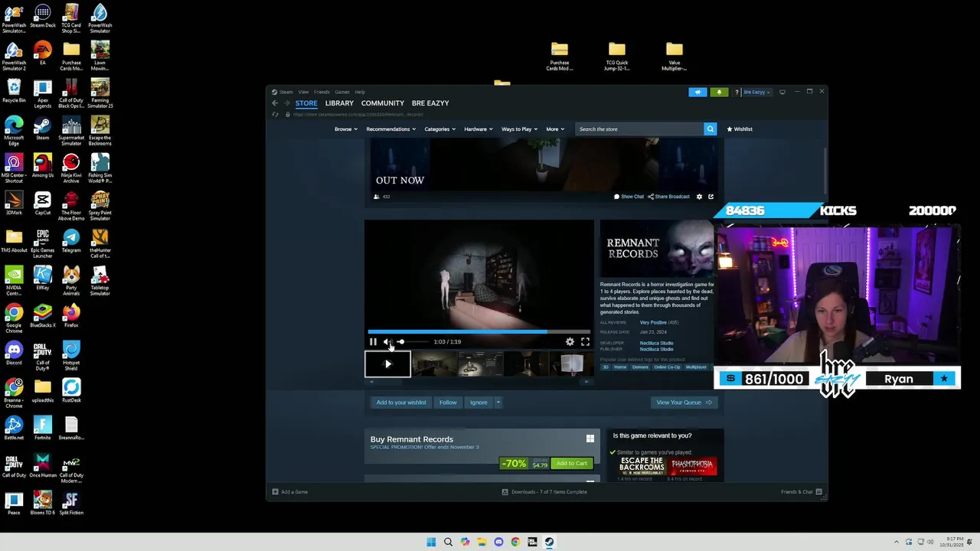Switch to the LIBRARY tab

coord(339,103)
